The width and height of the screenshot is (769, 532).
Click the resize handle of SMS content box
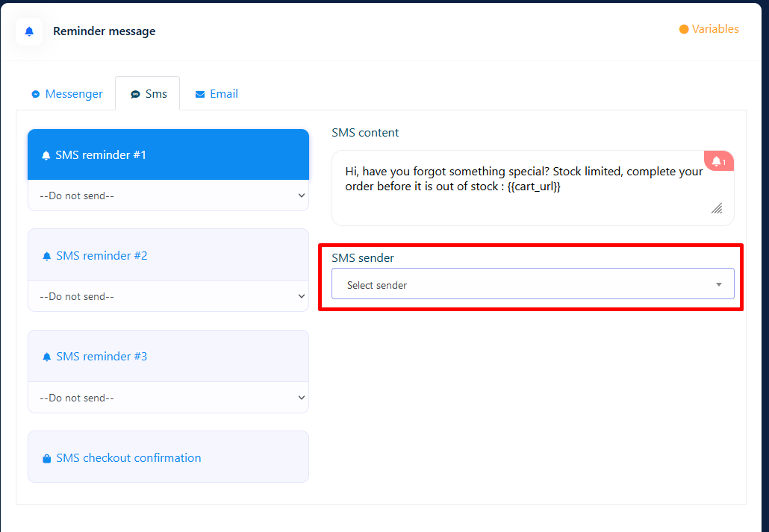coord(717,209)
